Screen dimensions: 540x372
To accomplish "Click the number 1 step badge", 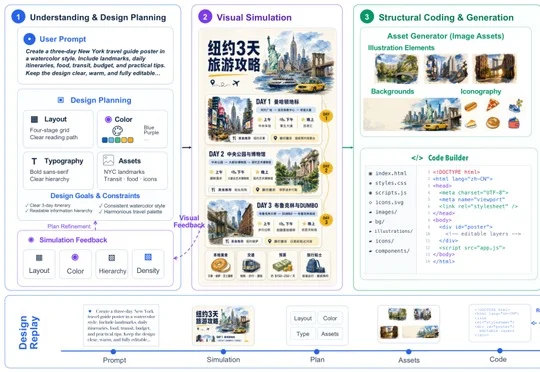I will [x=18, y=17].
